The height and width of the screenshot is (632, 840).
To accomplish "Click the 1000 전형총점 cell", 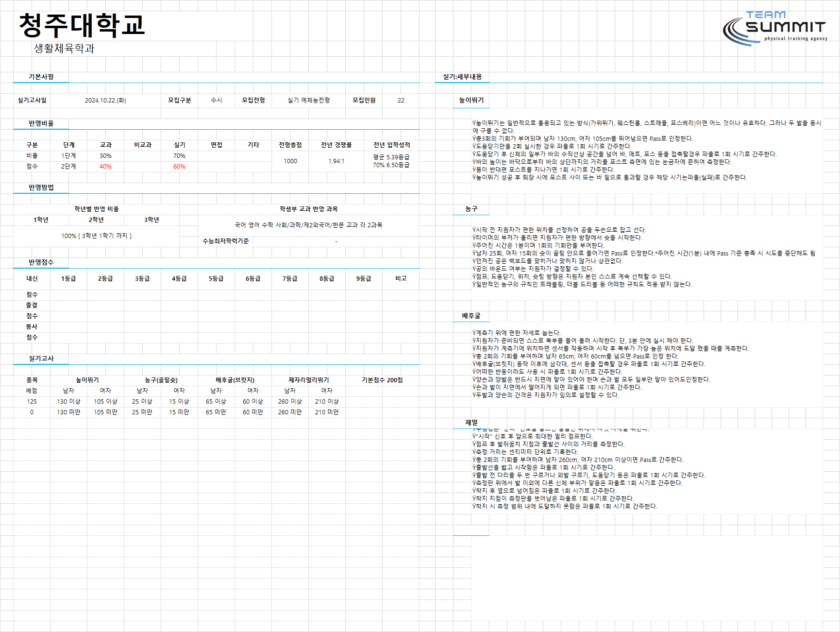I will click(x=290, y=161).
